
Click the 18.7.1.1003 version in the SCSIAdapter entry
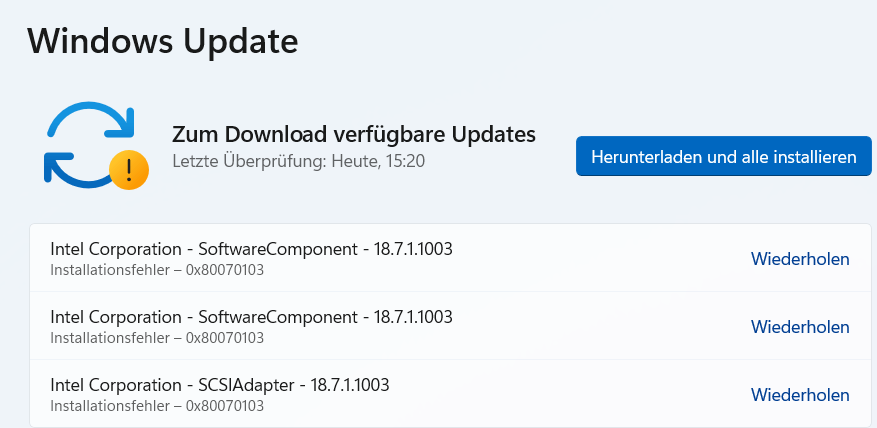pos(350,385)
